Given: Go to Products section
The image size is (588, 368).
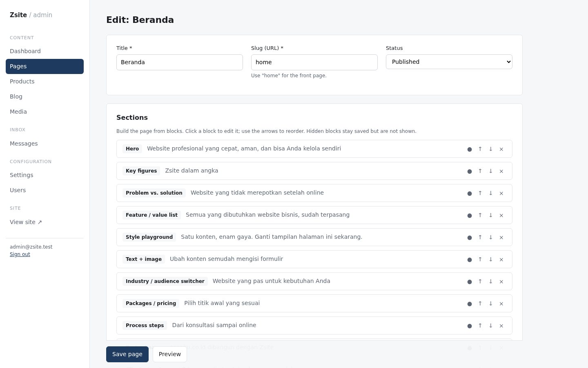Looking at the screenshot, I should point(45,81).
